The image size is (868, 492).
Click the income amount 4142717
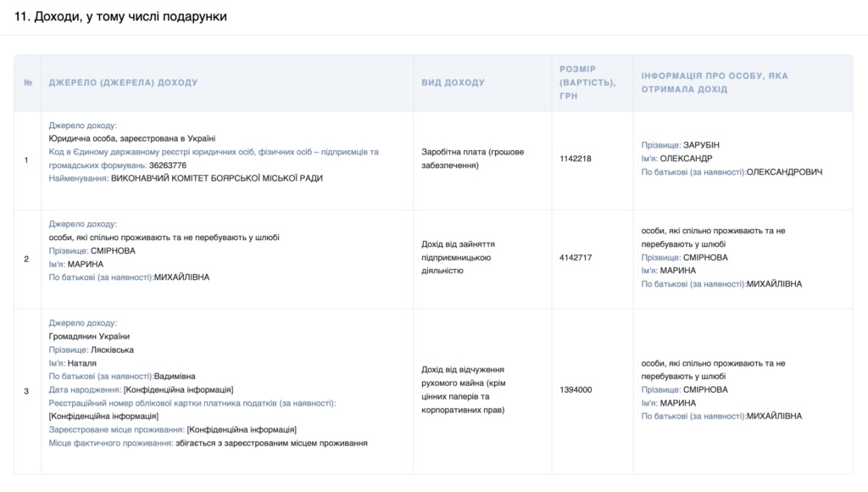click(x=576, y=257)
